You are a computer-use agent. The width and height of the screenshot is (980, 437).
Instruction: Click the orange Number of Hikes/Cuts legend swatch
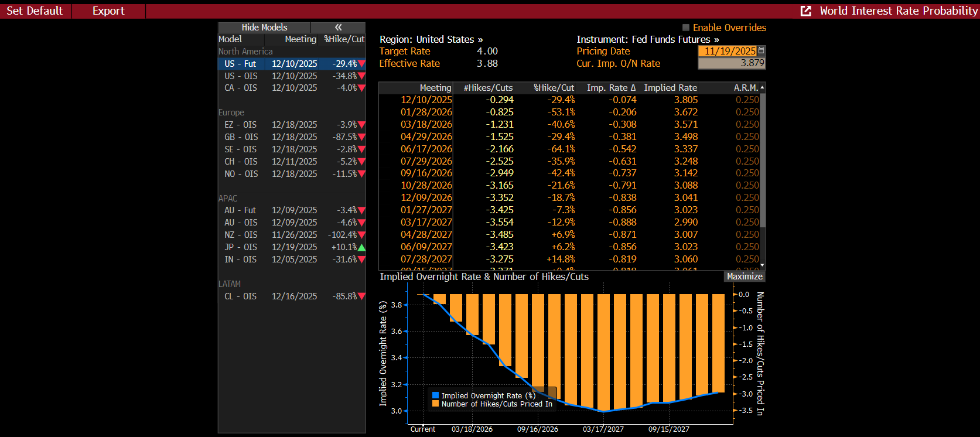tap(435, 404)
